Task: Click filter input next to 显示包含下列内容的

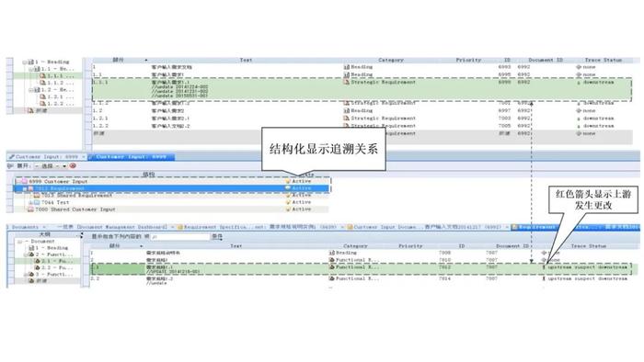Action: pos(180,237)
